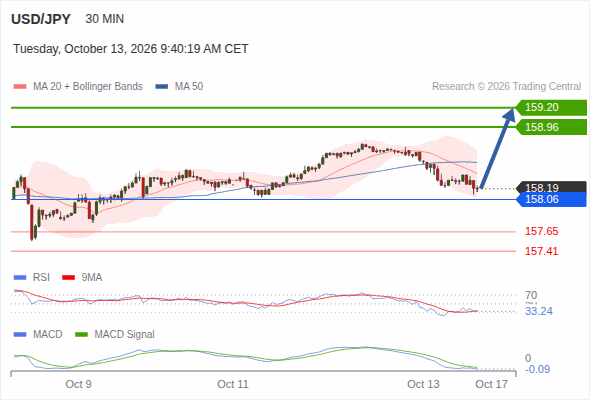590x400 pixels.
Task: Click the RSI legend label
Action: (x=41, y=278)
